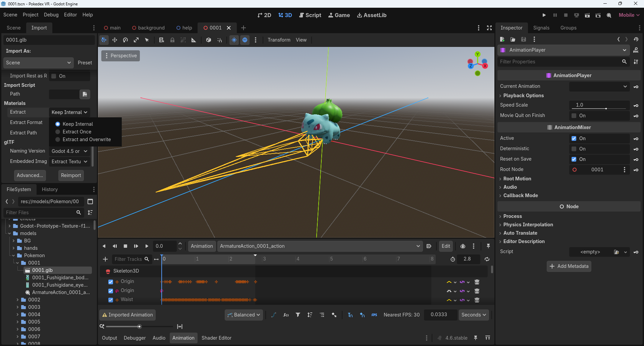Toggle the ruler measure tool
The height and width of the screenshot is (346, 644).
(194, 40)
